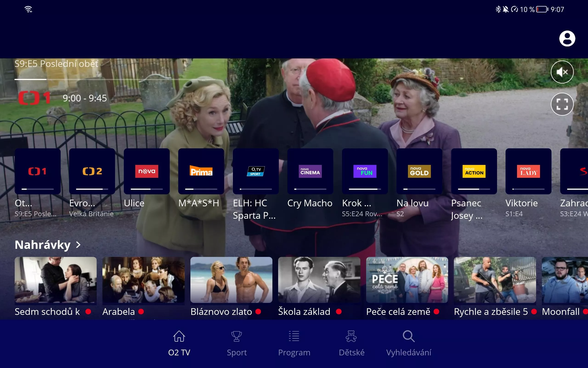
Task: Click the ČT1 logo on the player
Action: (x=34, y=98)
